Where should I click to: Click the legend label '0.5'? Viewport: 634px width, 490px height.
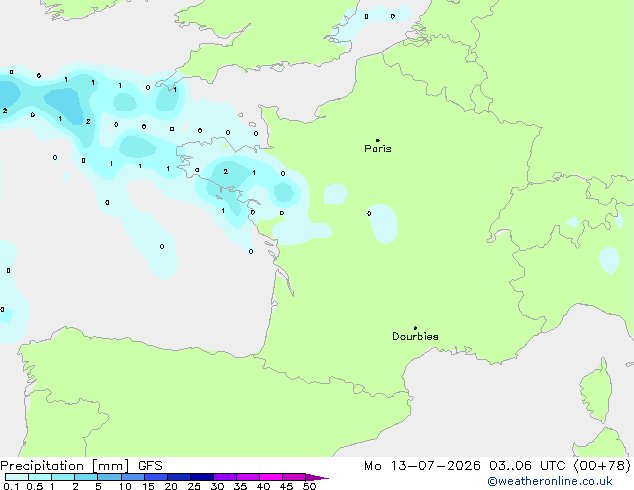[x=35, y=486]
